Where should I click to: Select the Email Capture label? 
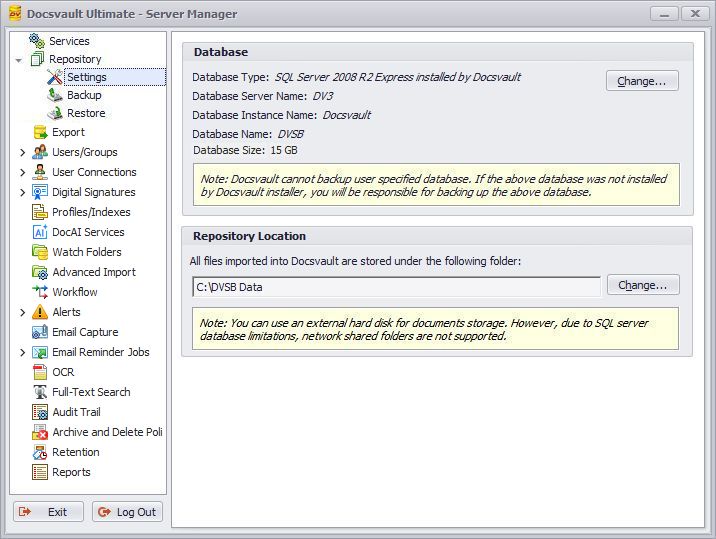click(85, 332)
